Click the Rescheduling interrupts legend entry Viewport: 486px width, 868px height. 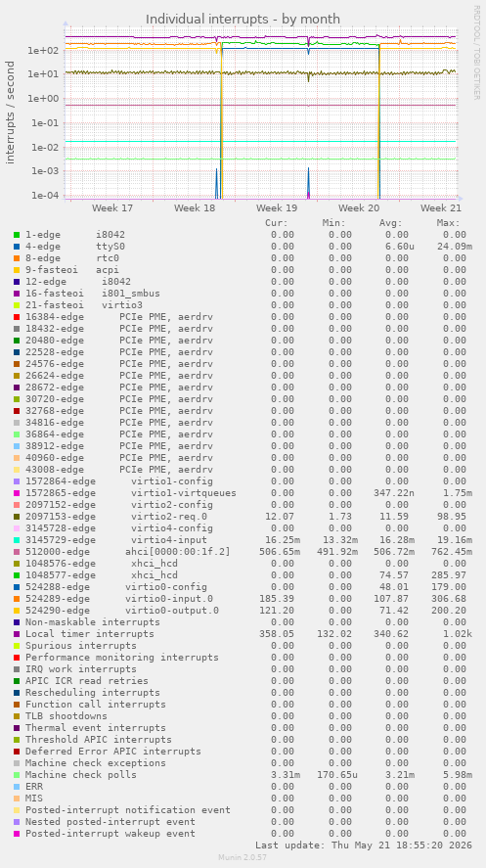point(92,693)
